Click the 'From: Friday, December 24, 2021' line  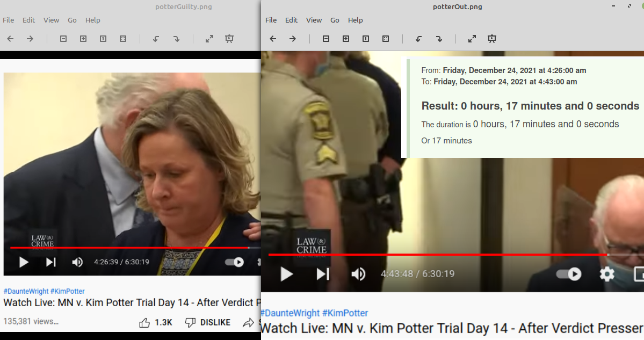pos(503,70)
